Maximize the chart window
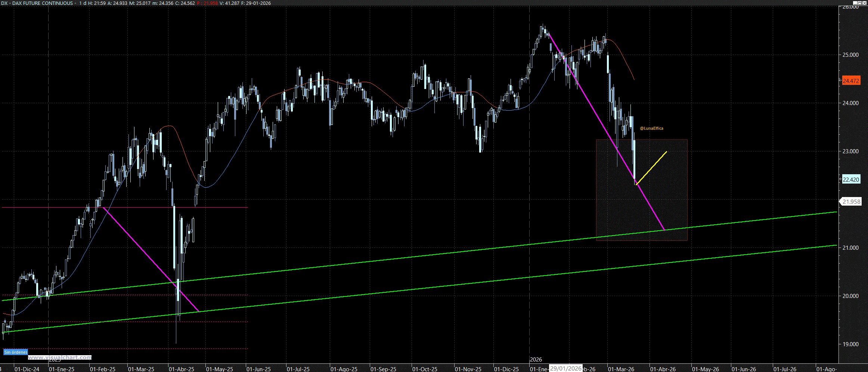The image size is (868, 372). pos(859,3)
